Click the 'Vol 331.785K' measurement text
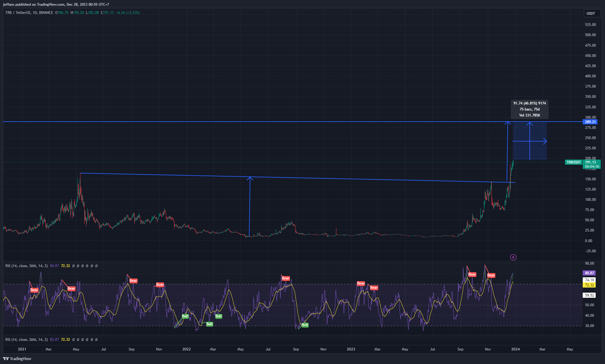Viewport: 605px width, 364px height. tap(529, 115)
